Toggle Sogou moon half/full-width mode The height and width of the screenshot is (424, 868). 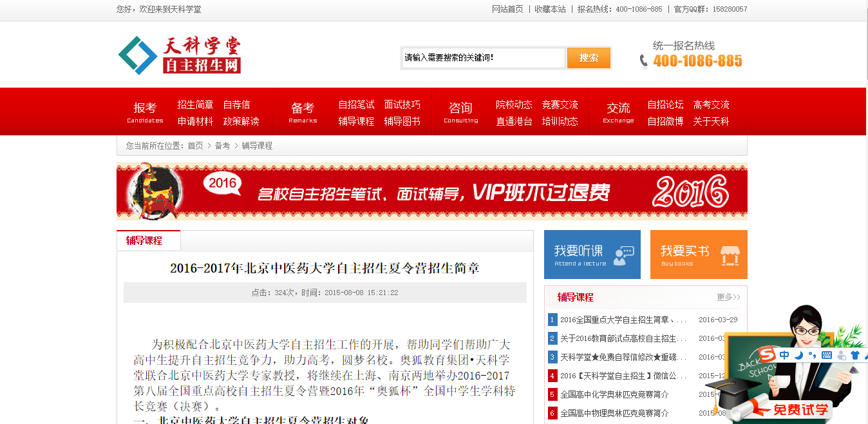(799, 355)
